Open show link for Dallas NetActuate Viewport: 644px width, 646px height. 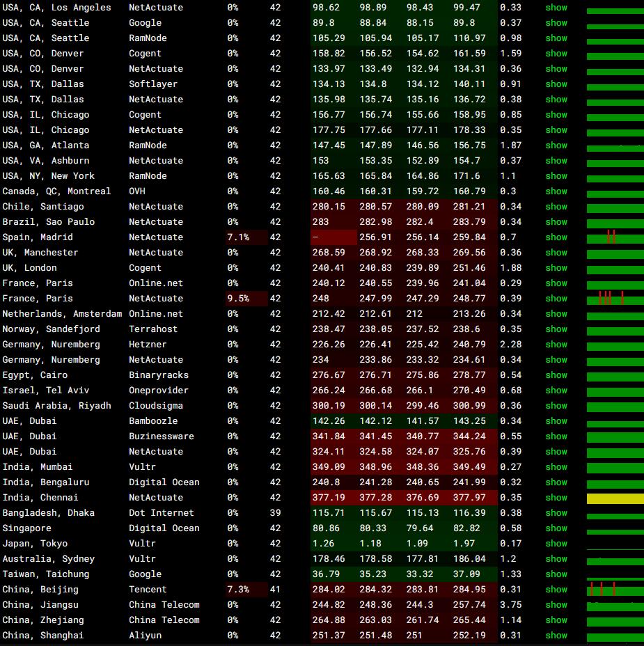coord(556,100)
